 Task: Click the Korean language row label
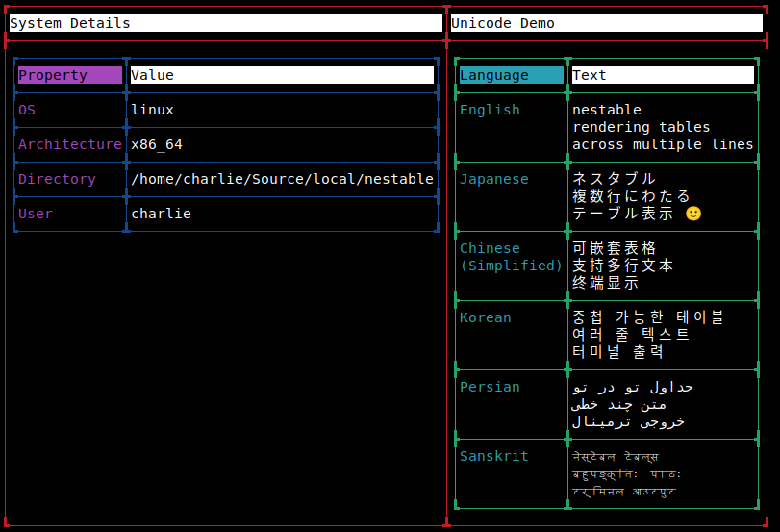coord(486,317)
